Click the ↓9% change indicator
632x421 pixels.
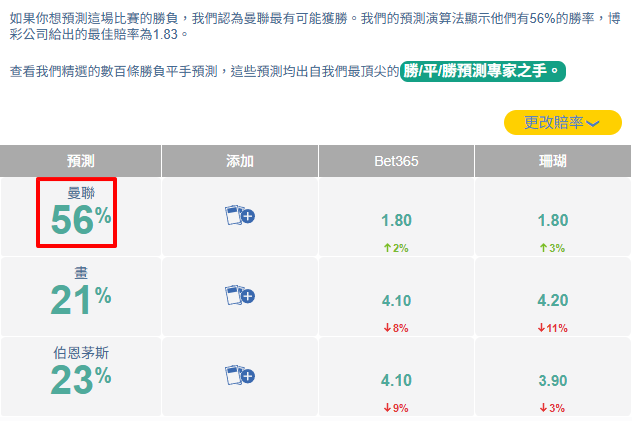click(396, 408)
